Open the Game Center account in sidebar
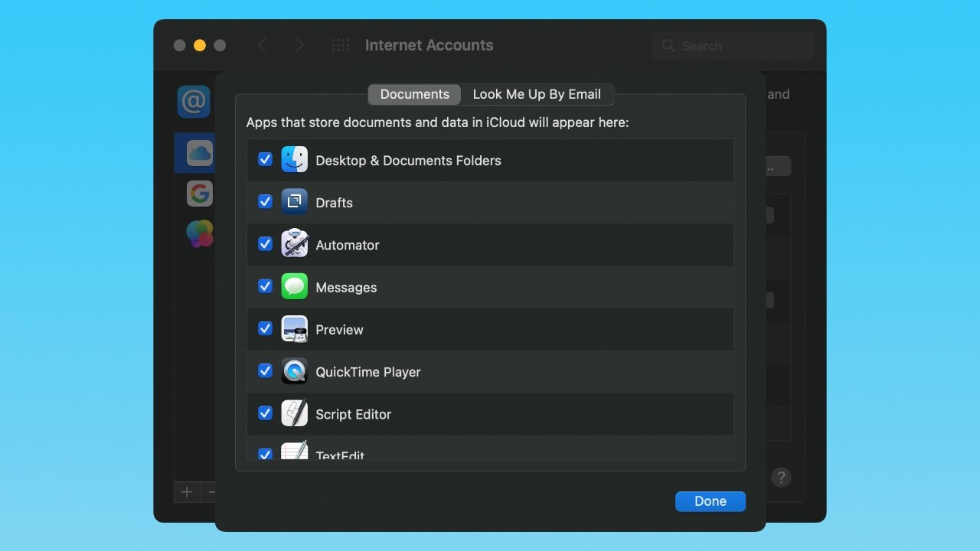The width and height of the screenshot is (980, 551). pos(199,233)
